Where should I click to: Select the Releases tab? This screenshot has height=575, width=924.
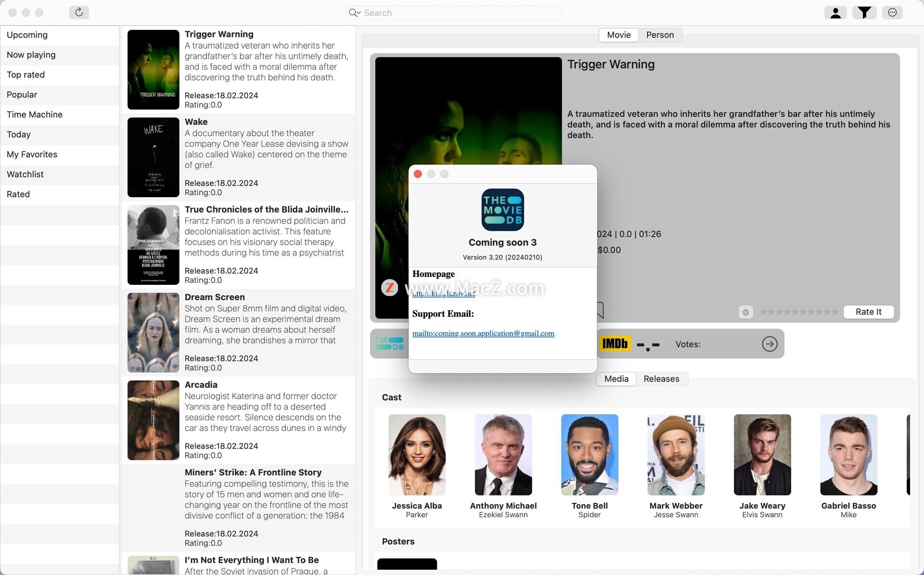pyautogui.click(x=661, y=379)
